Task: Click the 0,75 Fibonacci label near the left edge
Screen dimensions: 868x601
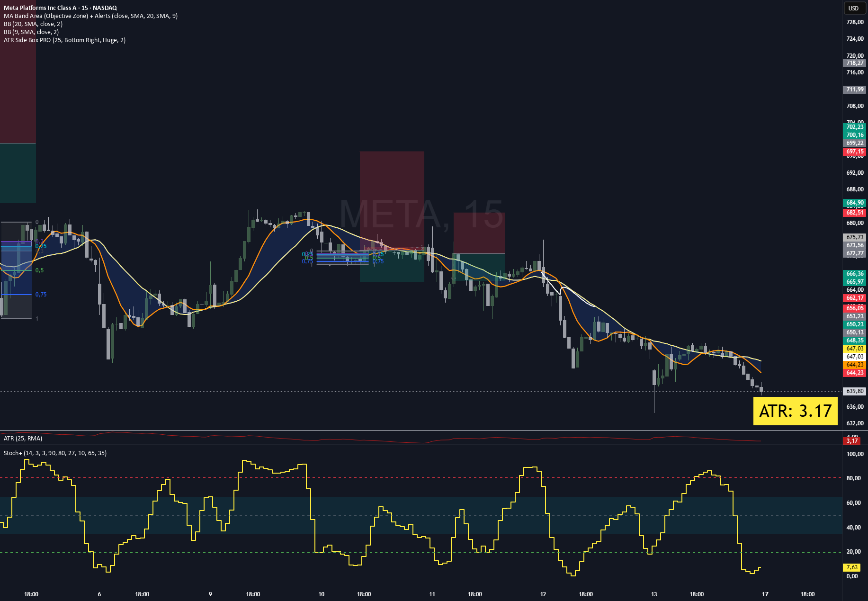Action: (41, 295)
